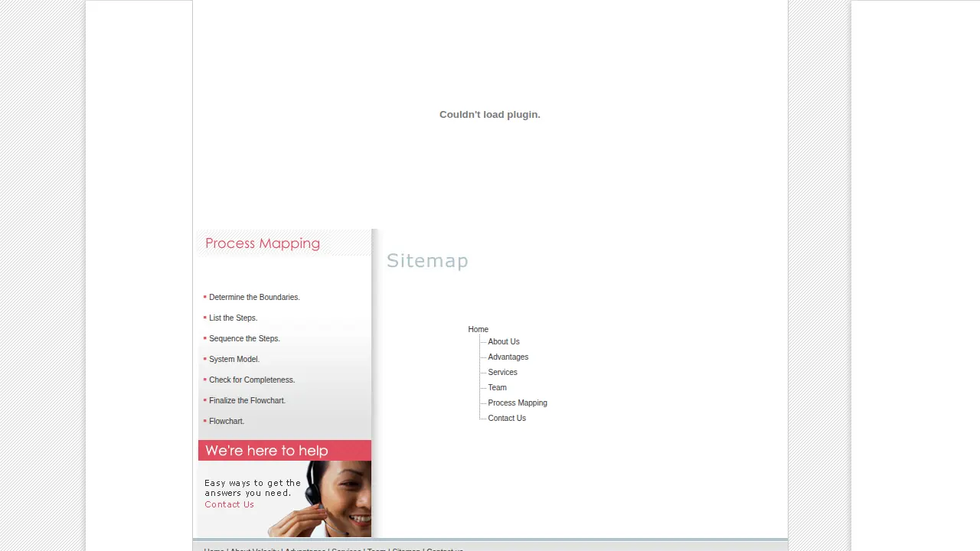Open 'Determine the Boundaries.' sidebar item
This screenshot has width=980, height=551.
pyautogui.click(x=254, y=297)
